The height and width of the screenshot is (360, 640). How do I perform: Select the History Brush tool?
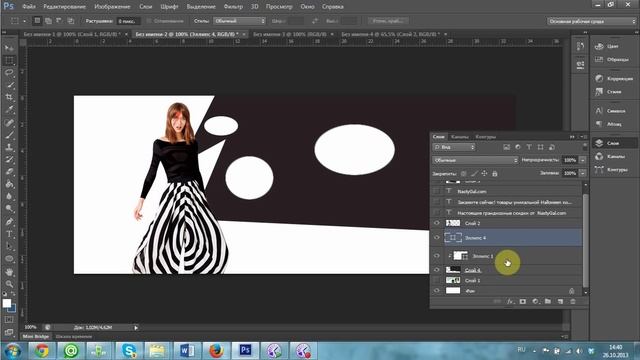tap(9, 160)
